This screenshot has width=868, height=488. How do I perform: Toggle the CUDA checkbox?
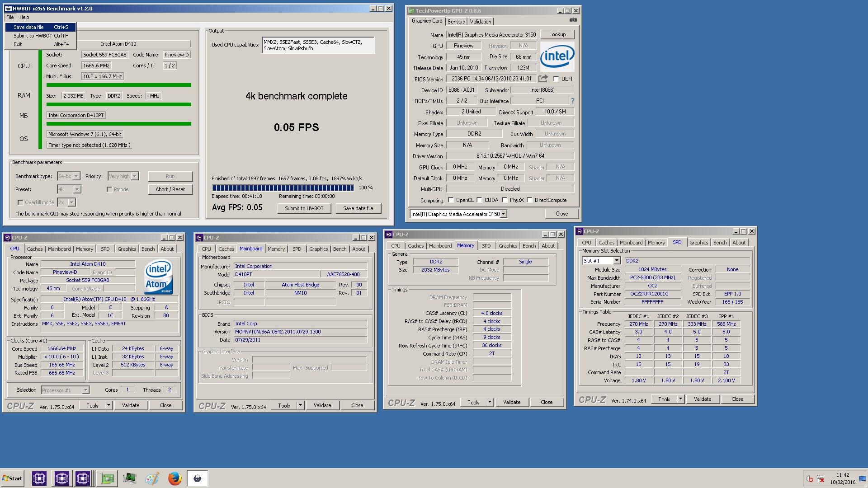coord(479,200)
